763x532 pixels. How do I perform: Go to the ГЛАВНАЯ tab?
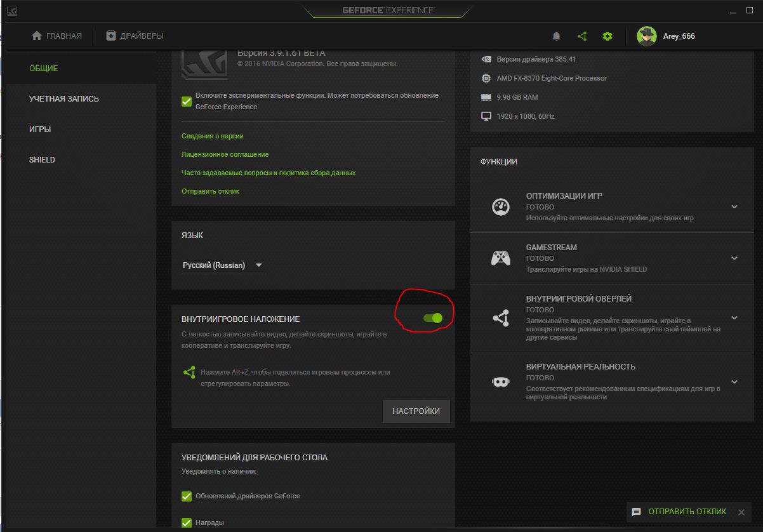pyautogui.click(x=56, y=36)
